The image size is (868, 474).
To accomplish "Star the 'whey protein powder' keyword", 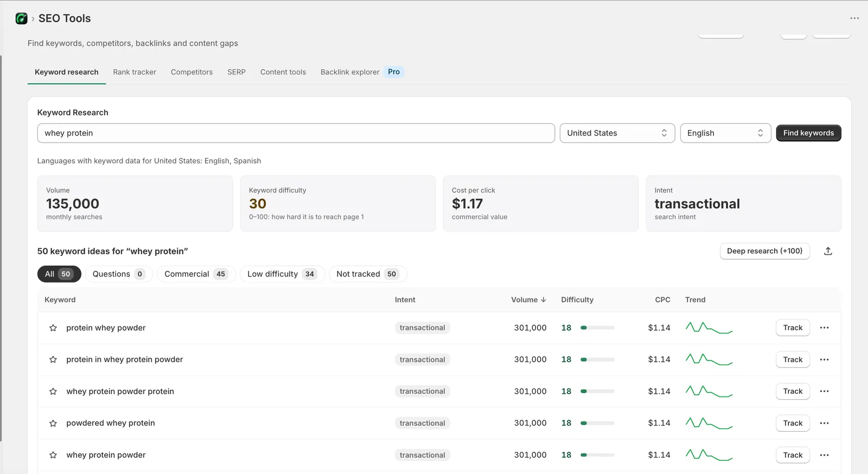I will pyautogui.click(x=53, y=455).
